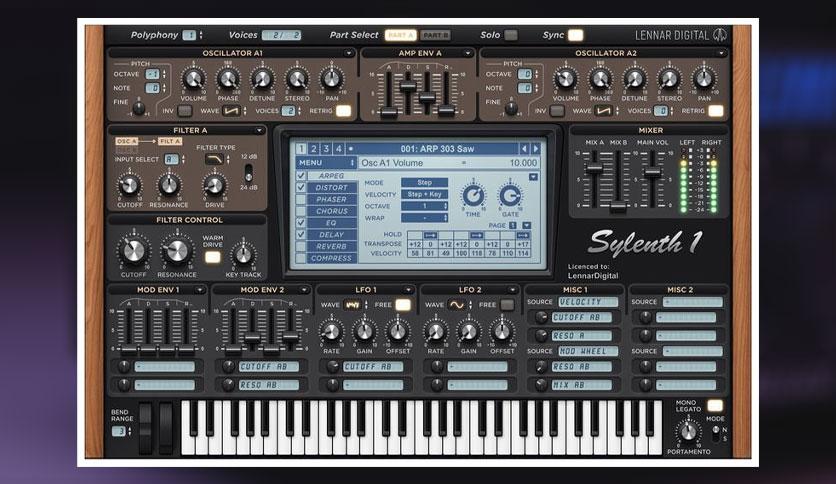Click the LFO 1 waveform icon
The image size is (836, 484).
point(353,304)
